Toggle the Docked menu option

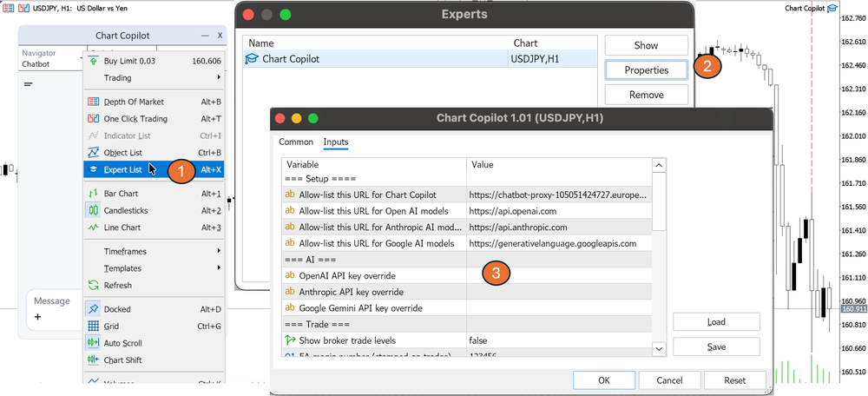click(155, 309)
